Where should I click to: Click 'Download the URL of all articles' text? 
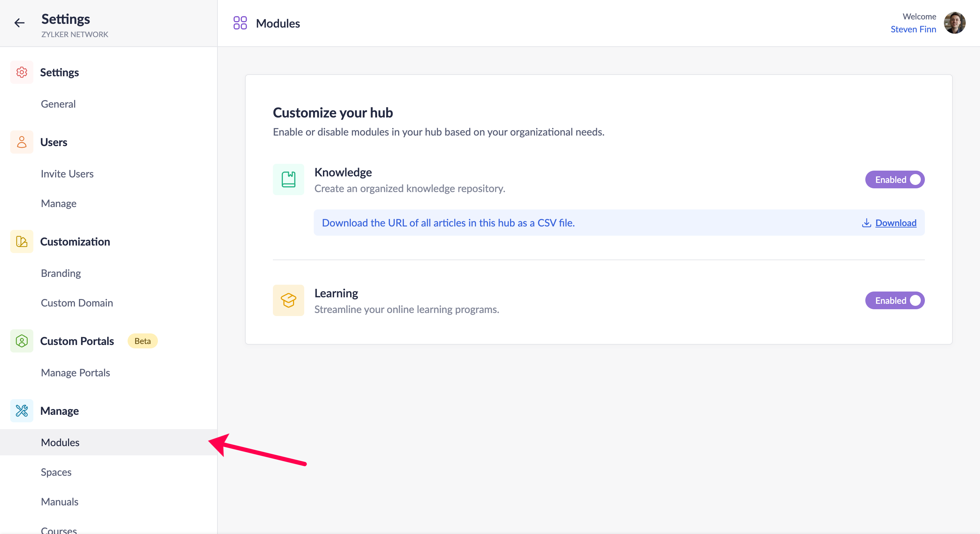pyautogui.click(x=448, y=223)
